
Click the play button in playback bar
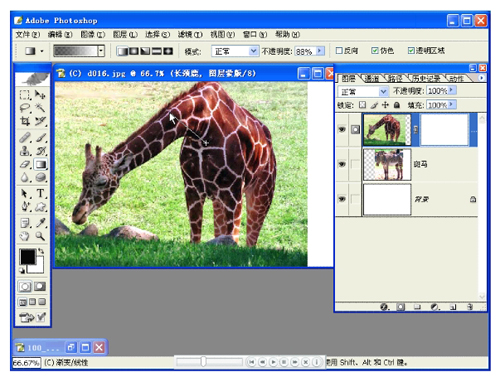[x=273, y=362]
